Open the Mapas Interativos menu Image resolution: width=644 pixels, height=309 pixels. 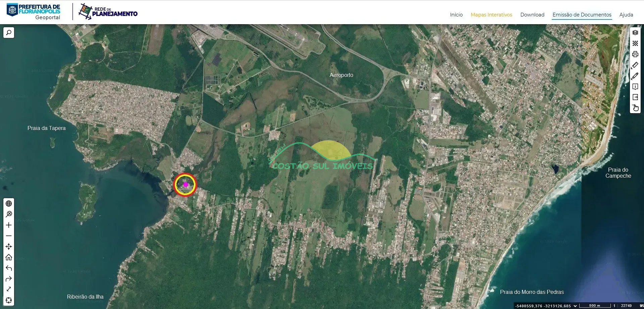coord(491,15)
